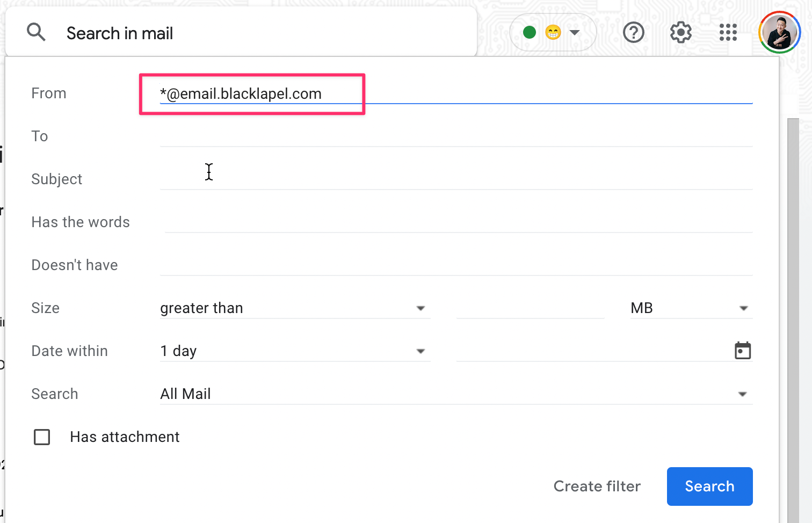The width and height of the screenshot is (812, 523).
Task: Click the grinning emoji status icon
Action: [x=553, y=33]
